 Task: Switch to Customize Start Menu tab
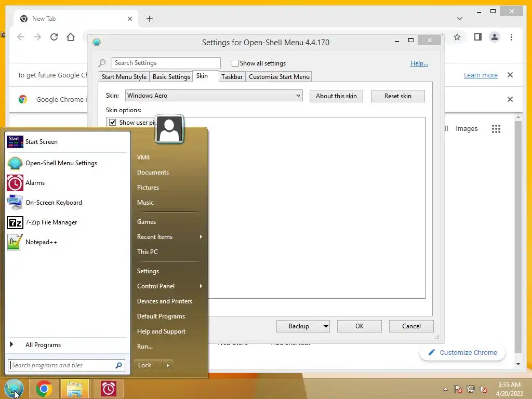pyautogui.click(x=279, y=77)
